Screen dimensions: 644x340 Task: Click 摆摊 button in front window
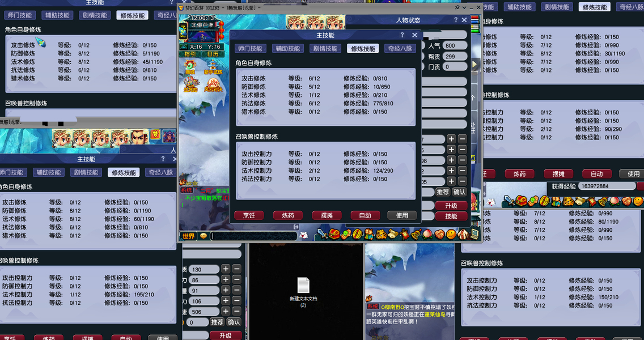[327, 215]
